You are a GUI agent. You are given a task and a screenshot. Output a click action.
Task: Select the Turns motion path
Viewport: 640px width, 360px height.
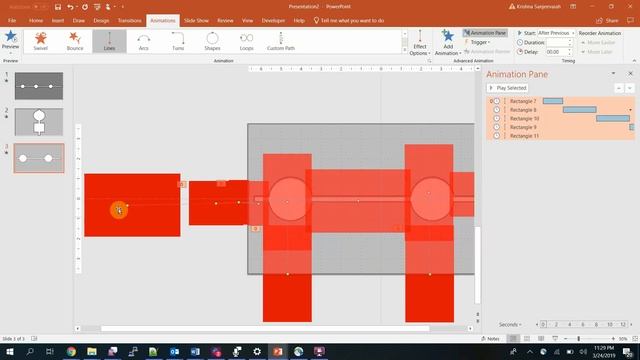[x=178, y=41]
